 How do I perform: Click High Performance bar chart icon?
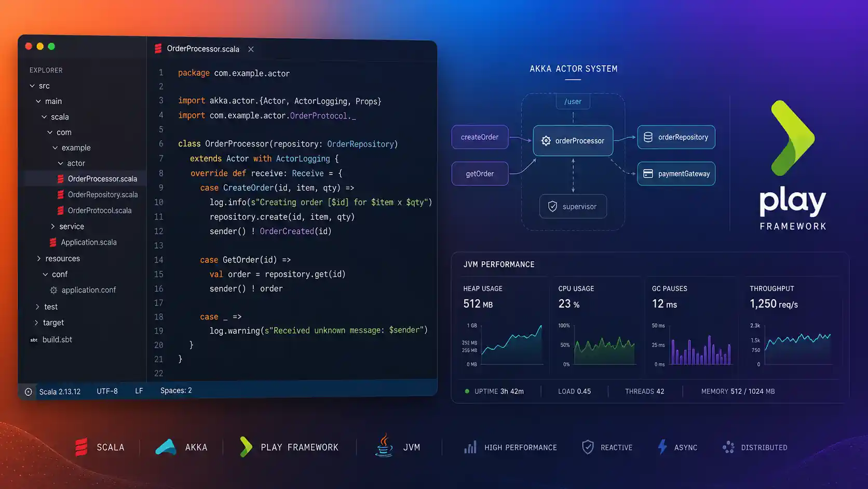coord(470,447)
